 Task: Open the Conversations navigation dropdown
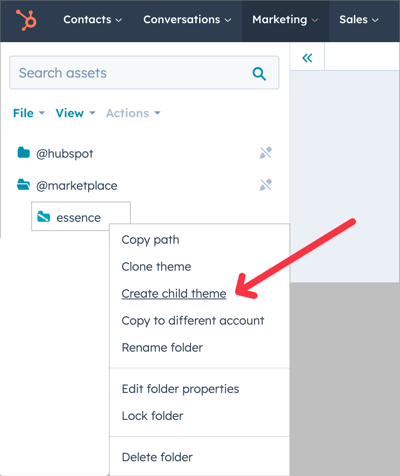pyautogui.click(x=187, y=20)
